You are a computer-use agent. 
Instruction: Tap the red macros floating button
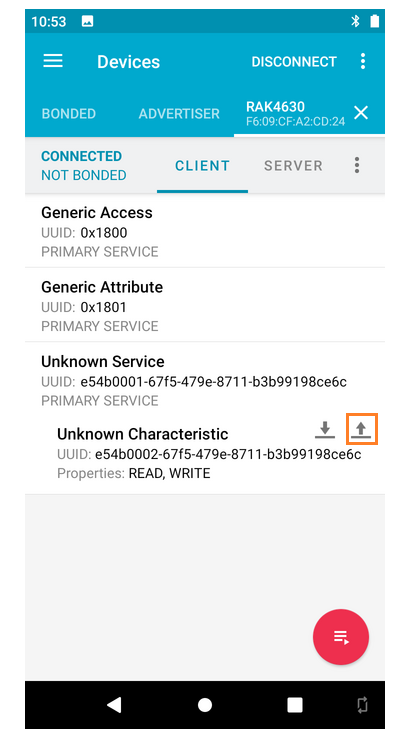pyautogui.click(x=341, y=637)
